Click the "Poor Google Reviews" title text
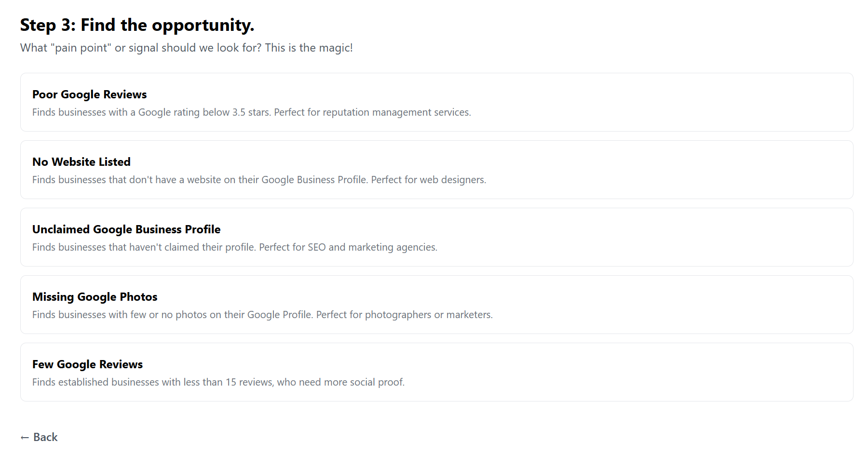 (x=89, y=94)
